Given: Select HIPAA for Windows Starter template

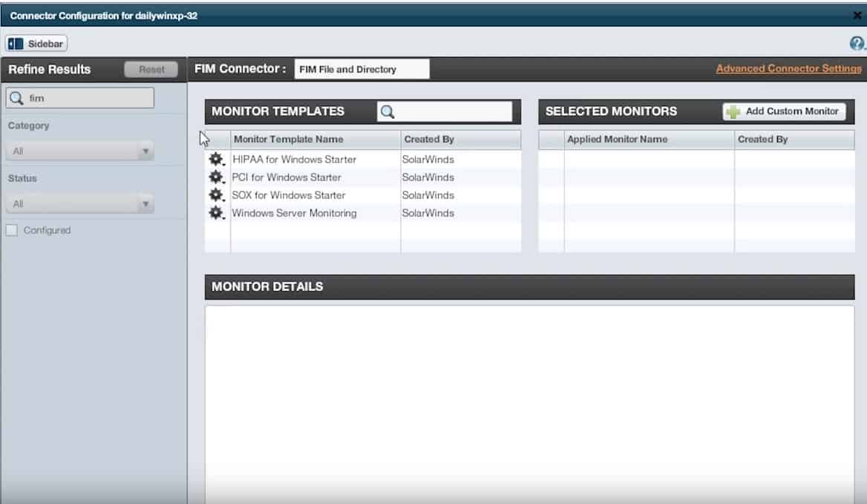Looking at the screenshot, I should pos(294,159).
